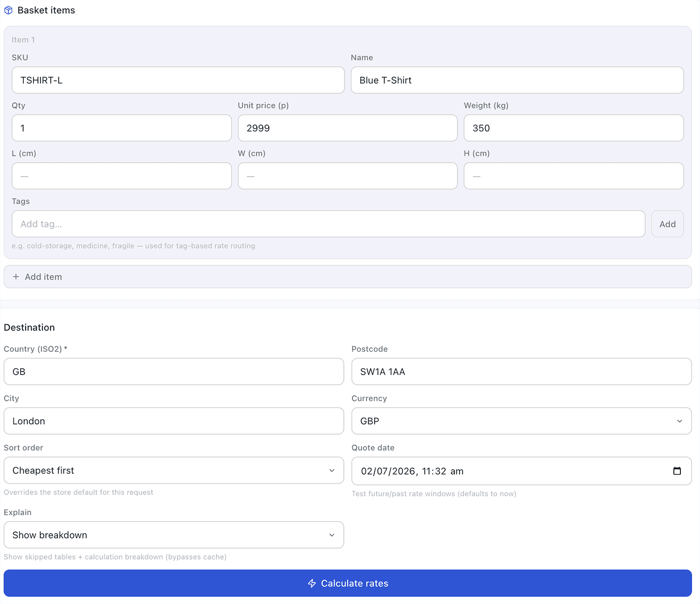The image size is (700, 604).
Task: Click the Unit price field showing 2999
Action: click(x=348, y=128)
